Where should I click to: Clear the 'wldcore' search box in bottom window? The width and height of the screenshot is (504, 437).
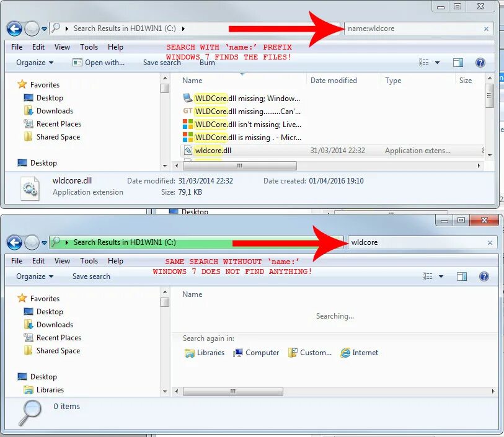490,242
